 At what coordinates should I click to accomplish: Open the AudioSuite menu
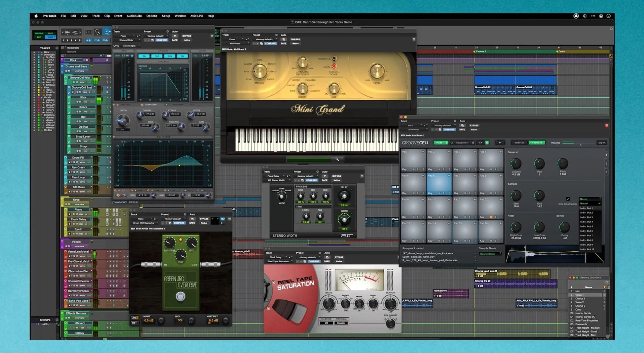134,16
